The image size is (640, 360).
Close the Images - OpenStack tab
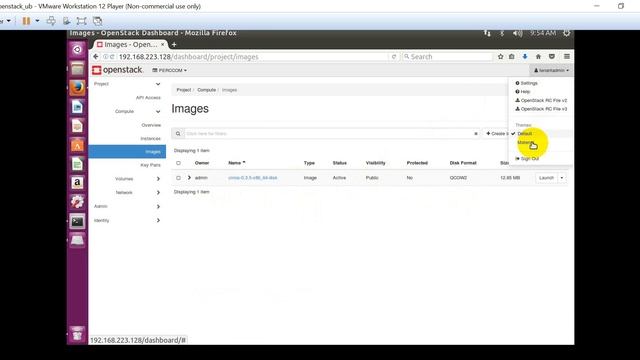(162, 44)
